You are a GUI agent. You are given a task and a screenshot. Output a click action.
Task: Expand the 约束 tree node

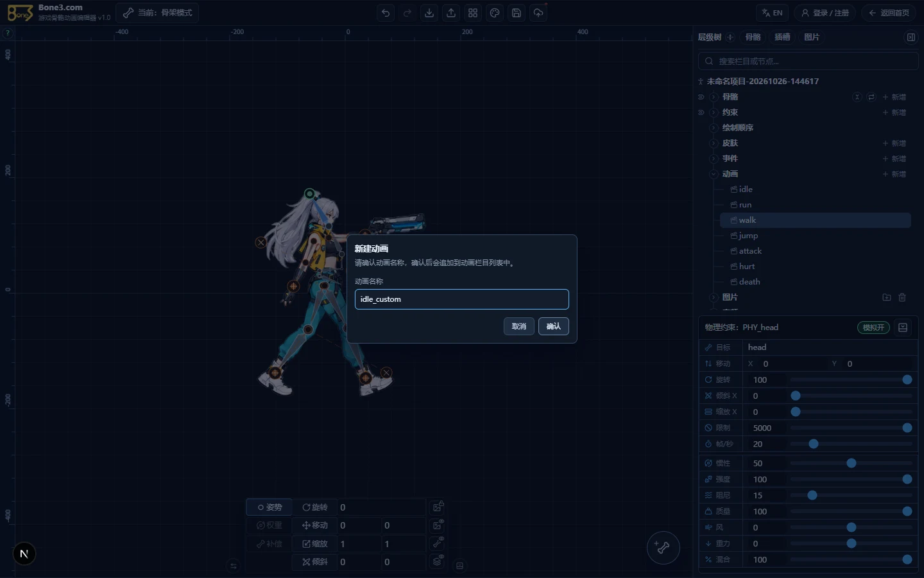pos(714,112)
